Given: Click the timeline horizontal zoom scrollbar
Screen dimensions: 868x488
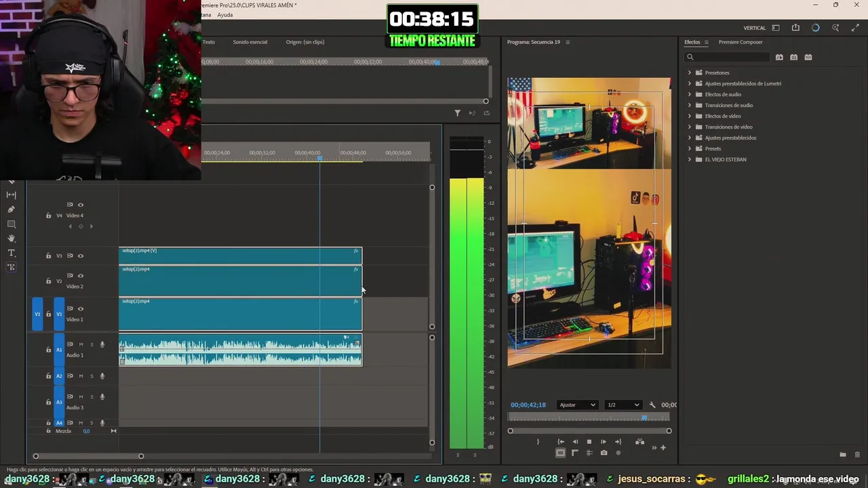Looking at the screenshot, I should coord(88,456).
